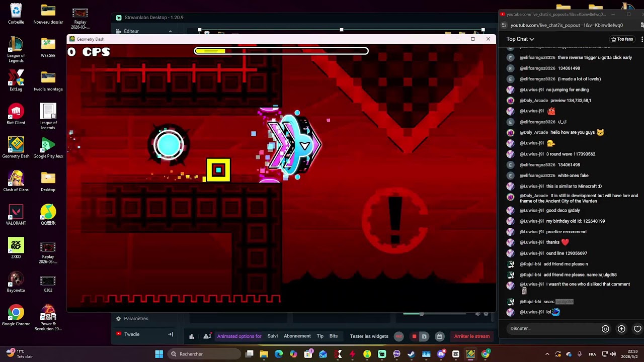
Task: Open Steam from the taskbar
Action: coord(412,354)
